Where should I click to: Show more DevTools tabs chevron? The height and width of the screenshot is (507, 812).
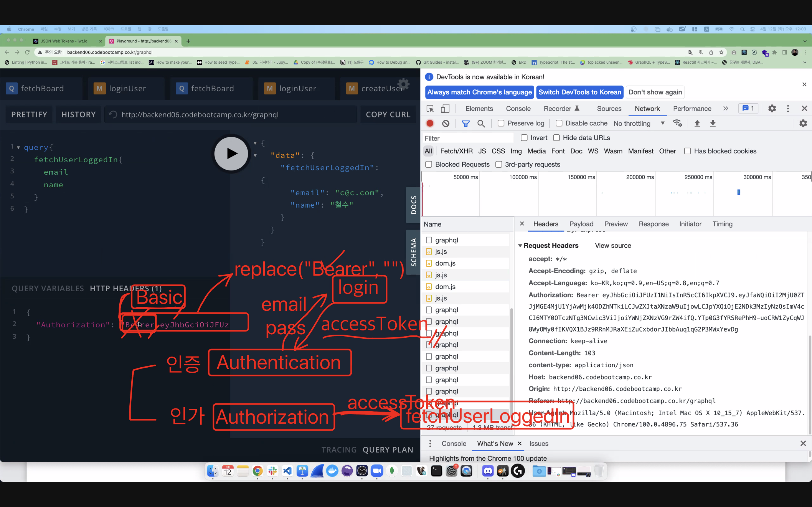point(726,109)
